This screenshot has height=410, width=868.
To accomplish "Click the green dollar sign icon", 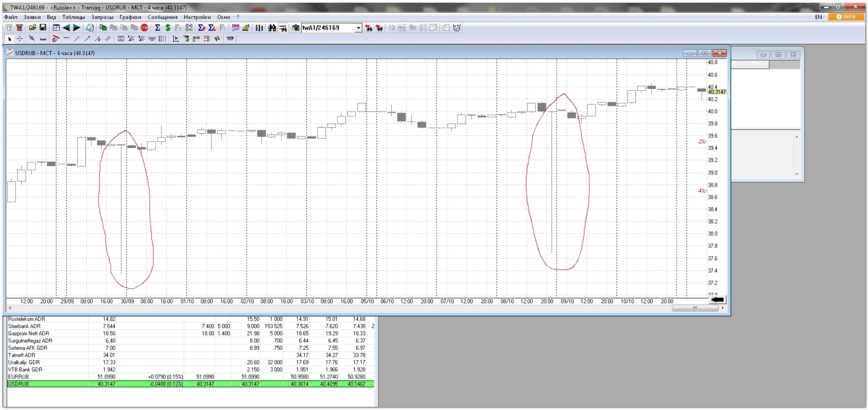I will tap(168, 28).
